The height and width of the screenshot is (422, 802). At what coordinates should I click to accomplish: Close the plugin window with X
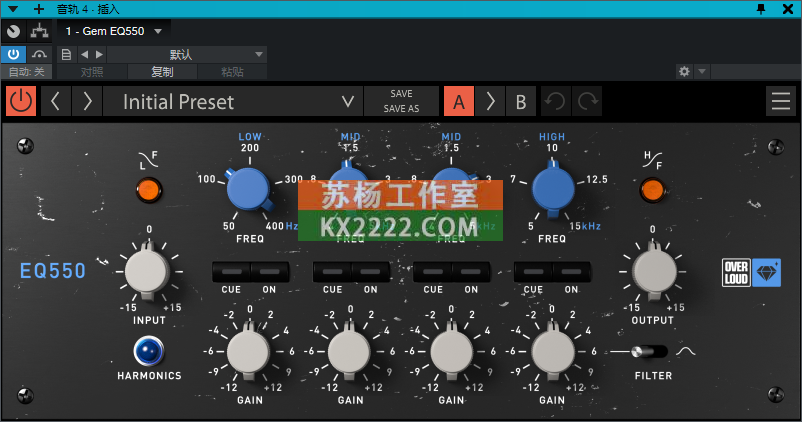point(788,9)
